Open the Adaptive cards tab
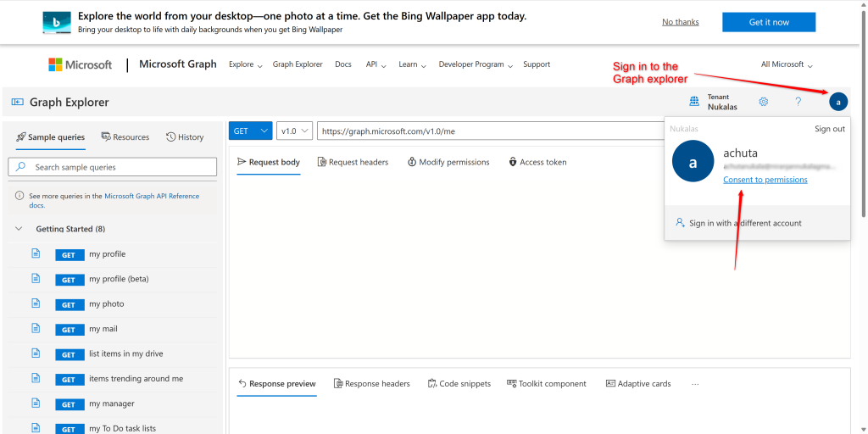This screenshot has height=434, width=868. click(638, 384)
